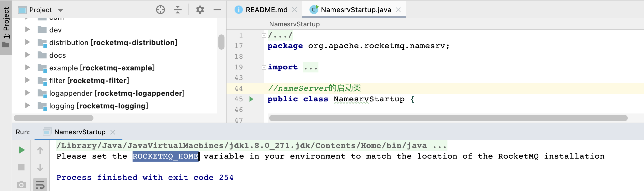The width and height of the screenshot is (644, 191).
Task: Click the logging module folder icon
Action: [42, 106]
